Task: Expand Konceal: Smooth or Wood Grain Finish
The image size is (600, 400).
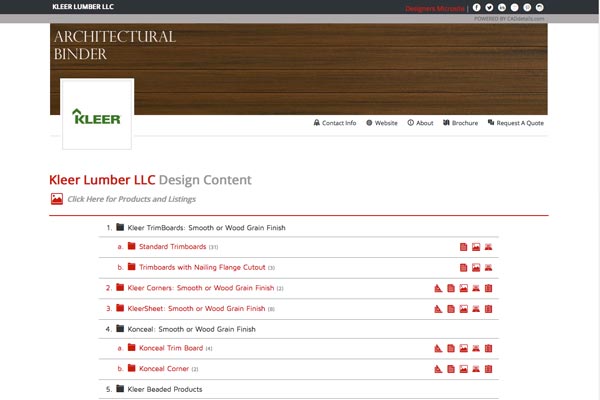Action: (120, 329)
